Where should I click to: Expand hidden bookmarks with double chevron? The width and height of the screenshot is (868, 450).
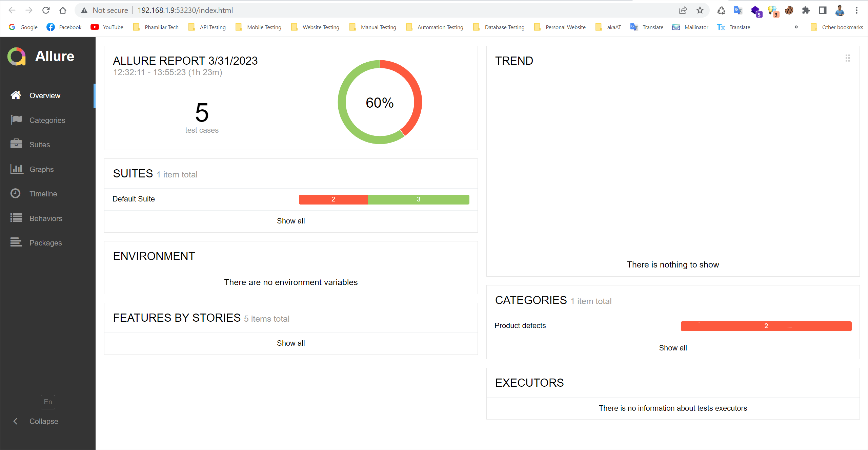tap(796, 27)
